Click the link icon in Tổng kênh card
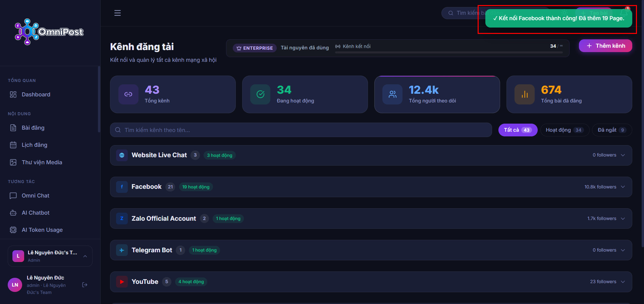The image size is (644, 304). (x=128, y=94)
